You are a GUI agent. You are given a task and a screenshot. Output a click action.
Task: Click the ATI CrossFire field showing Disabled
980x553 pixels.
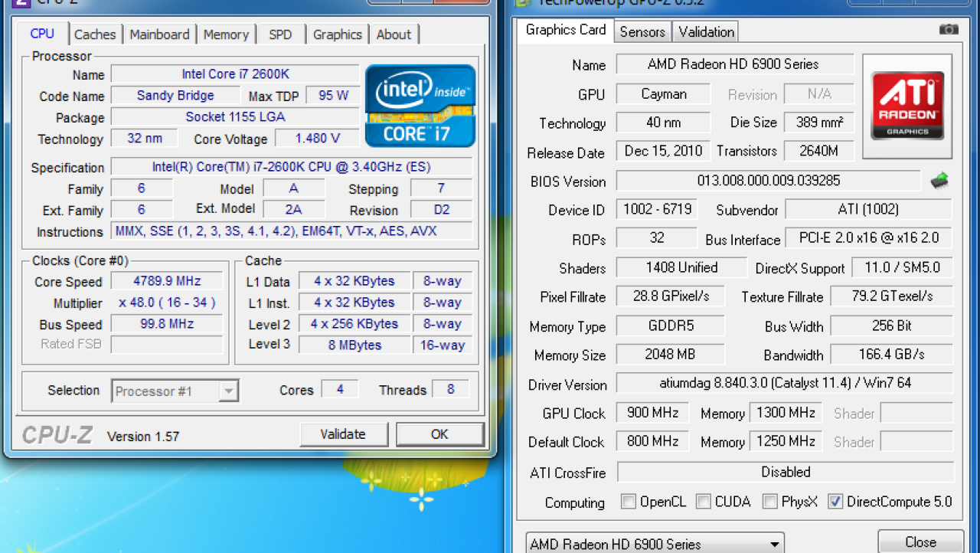[x=786, y=472]
